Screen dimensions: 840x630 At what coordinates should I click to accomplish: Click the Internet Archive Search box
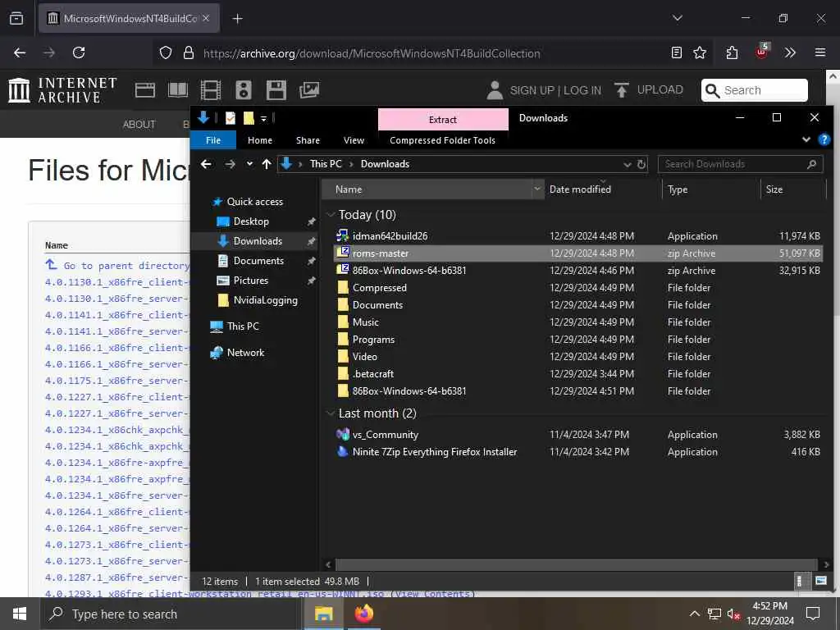[x=755, y=90]
